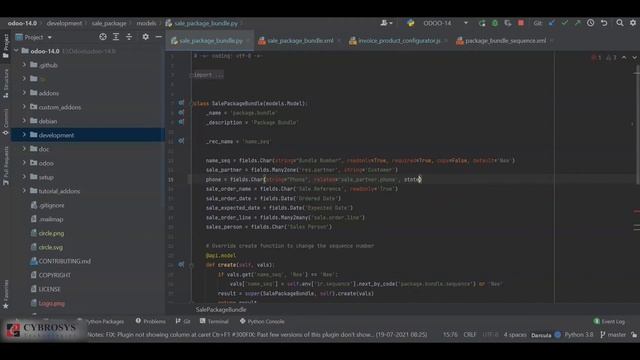This screenshot has height=360, width=640.
Task: Expand the custom_addons folder
Action: (x=24, y=107)
